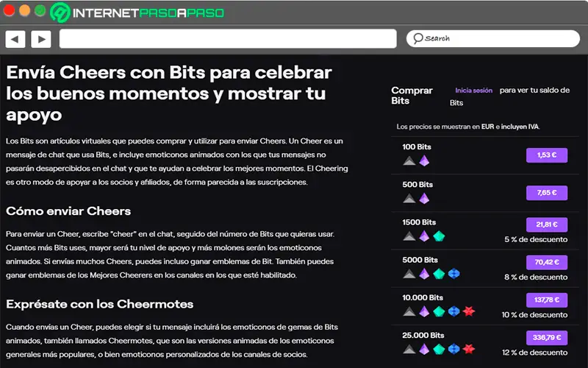Buy 25.000 Bits for 336,79 €
Screen dimensions: 588x368
[547, 338]
